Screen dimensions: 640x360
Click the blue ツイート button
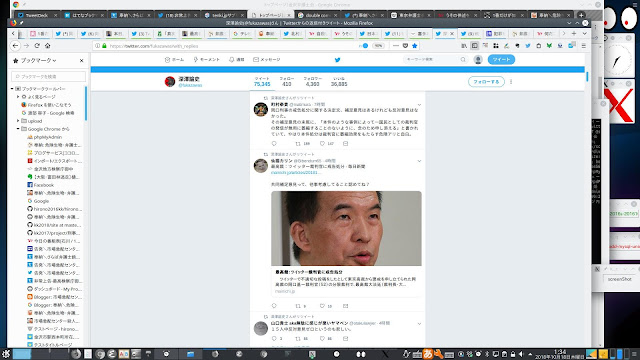(501, 60)
